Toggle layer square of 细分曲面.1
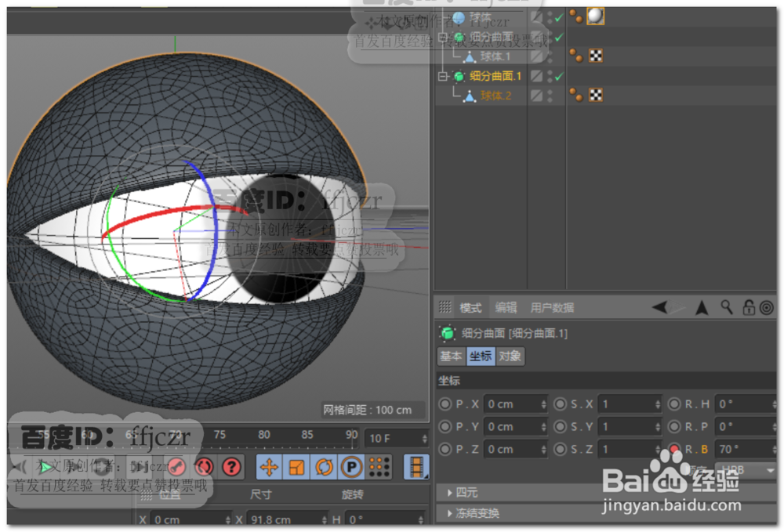Image resolution: width=784 pixels, height=532 pixels. (536, 76)
